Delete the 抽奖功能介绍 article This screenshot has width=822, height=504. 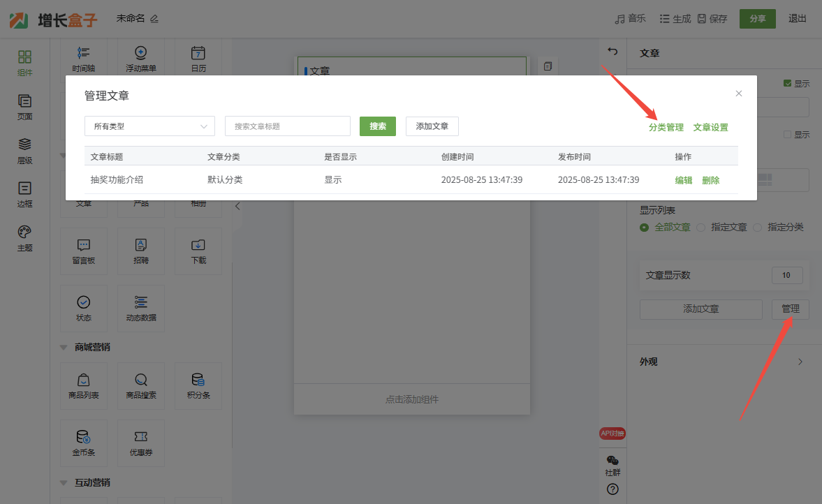click(710, 180)
